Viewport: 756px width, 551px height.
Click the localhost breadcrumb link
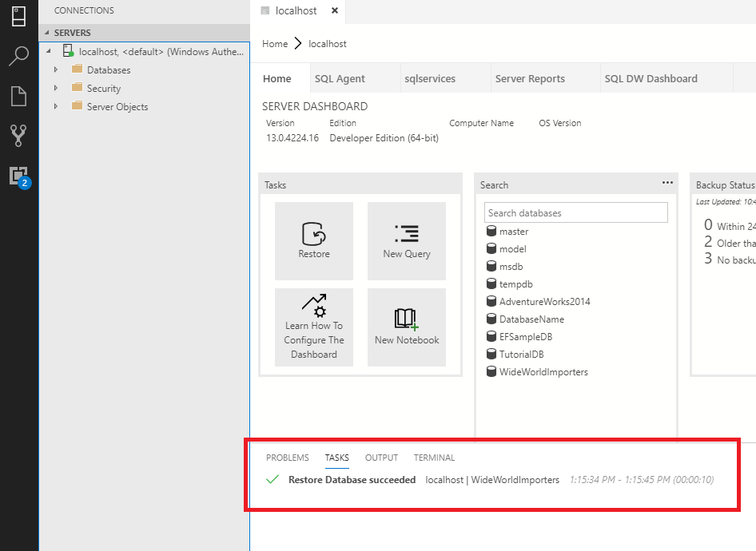[x=328, y=44]
